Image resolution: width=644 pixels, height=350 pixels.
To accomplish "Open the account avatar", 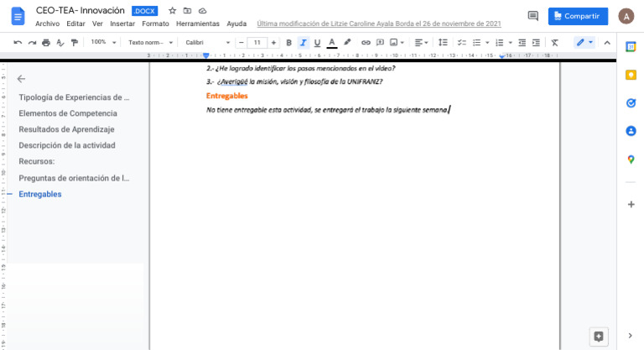I will [x=626, y=16].
